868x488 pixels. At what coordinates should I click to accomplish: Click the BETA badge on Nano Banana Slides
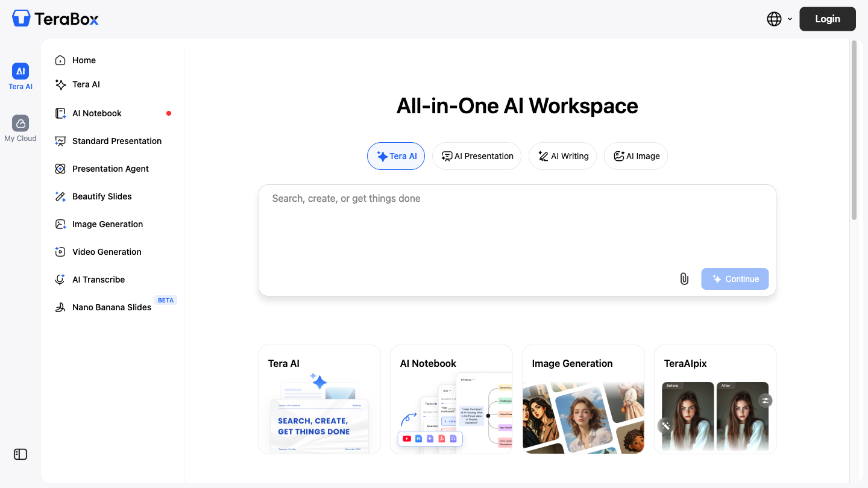click(x=166, y=300)
